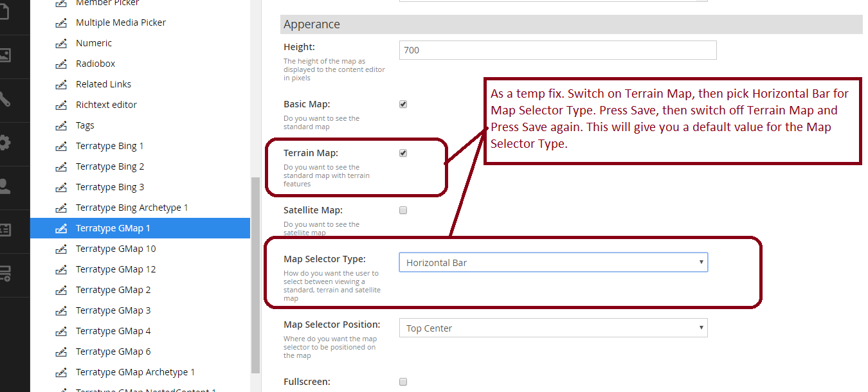Click the icon beside Terratype GMap 12
Screen dimensions: 868x392
(x=61, y=269)
